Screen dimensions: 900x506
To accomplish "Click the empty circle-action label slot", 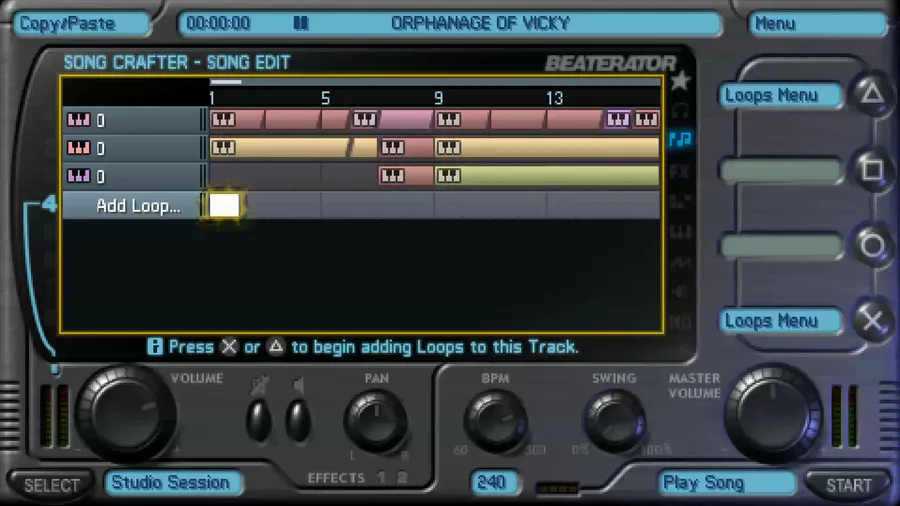I will tap(781, 247).
